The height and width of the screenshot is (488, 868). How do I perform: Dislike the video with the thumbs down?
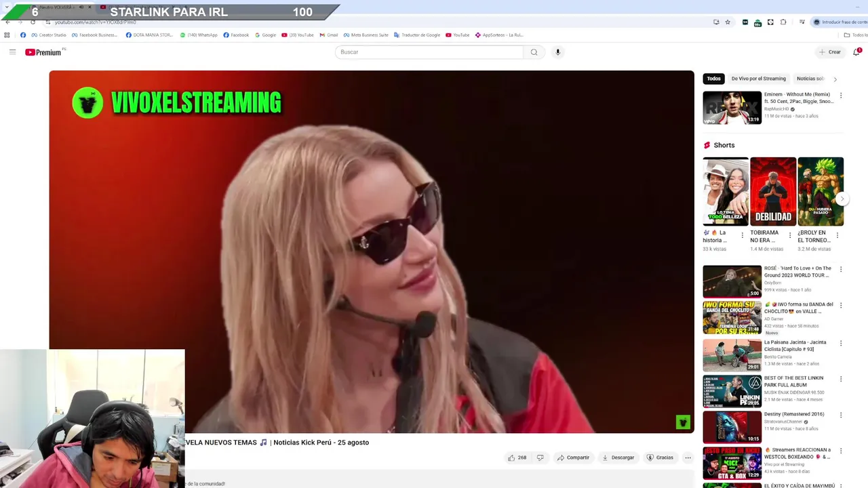coord(540,457)
